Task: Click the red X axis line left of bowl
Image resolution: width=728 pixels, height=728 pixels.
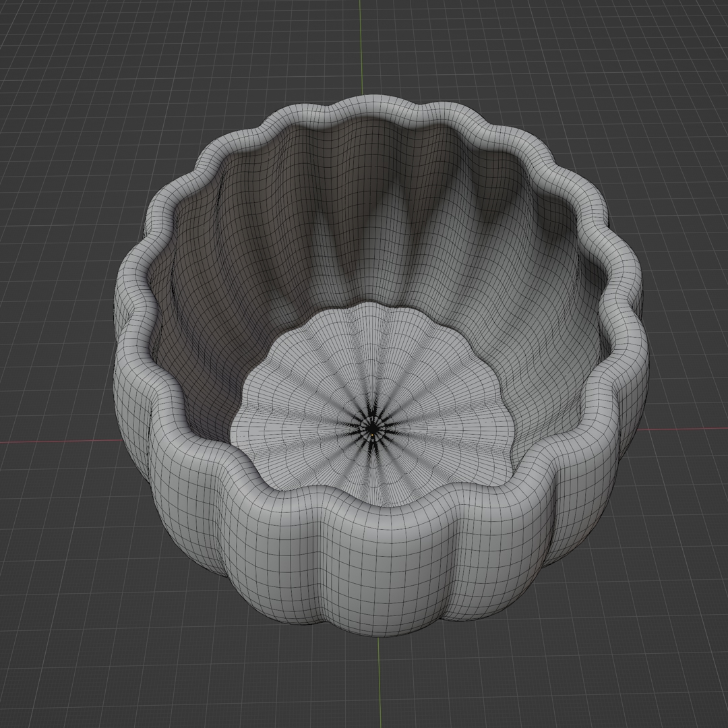Action: [x=54, y=442]
